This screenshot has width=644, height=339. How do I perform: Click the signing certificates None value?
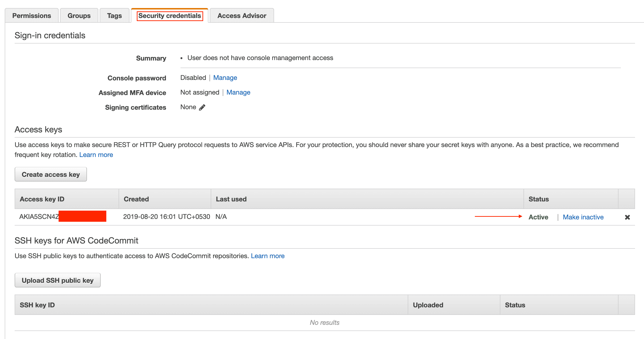(188, 107)
